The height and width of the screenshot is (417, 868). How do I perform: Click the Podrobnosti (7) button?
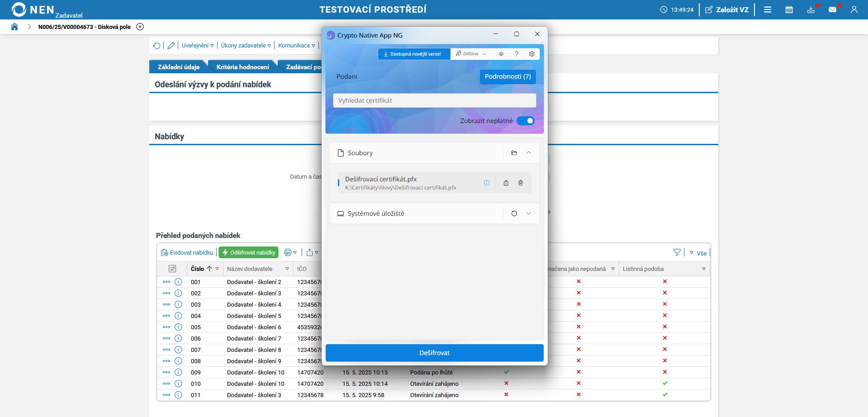tap(508, 76)
